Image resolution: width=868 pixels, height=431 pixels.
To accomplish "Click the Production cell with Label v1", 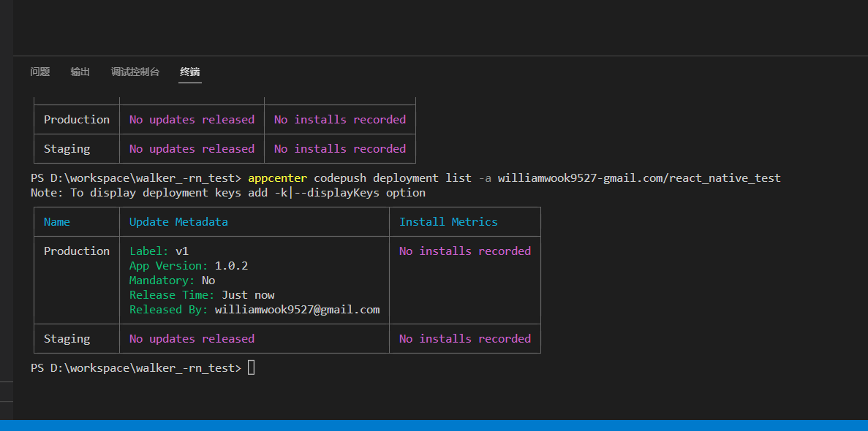I will coord(77,251).
